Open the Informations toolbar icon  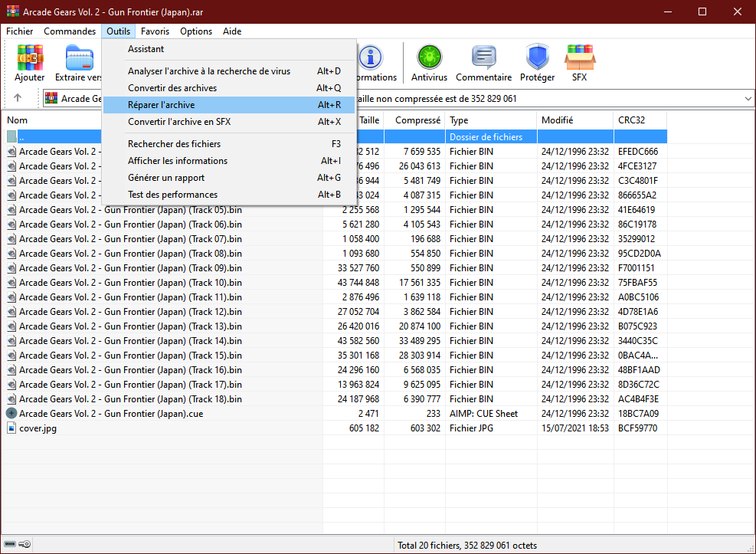coord(371,57)
